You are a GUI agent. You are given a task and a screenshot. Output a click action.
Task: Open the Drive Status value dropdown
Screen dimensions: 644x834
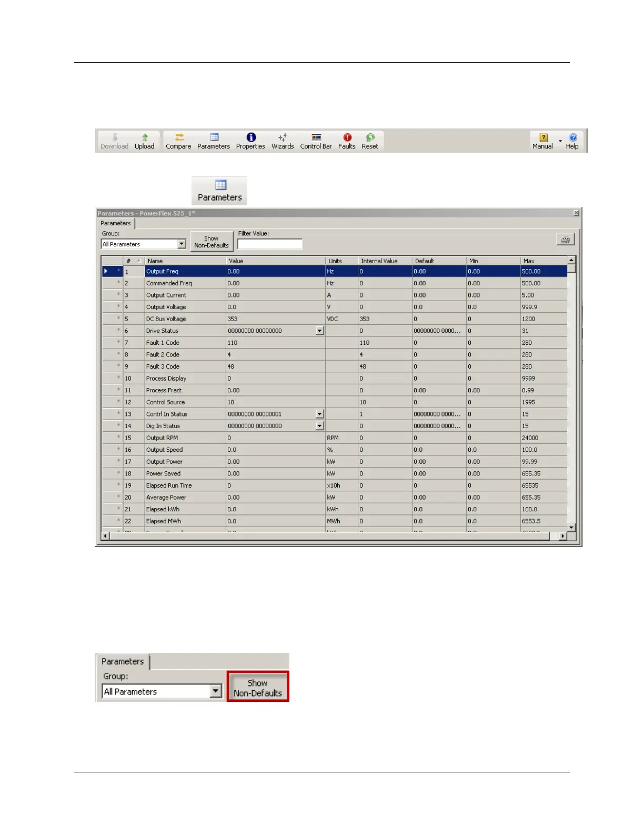click(320, 331)
